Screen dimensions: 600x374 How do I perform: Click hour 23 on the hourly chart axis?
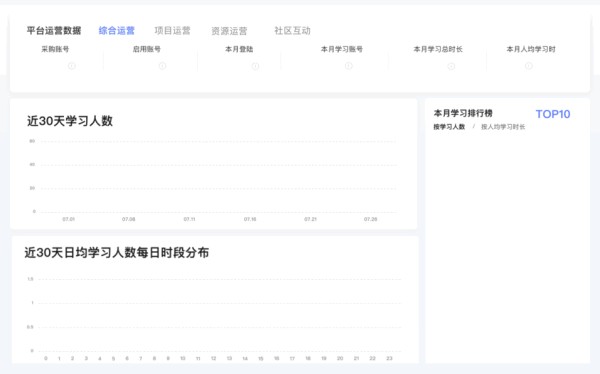click(x=389, y=358)
